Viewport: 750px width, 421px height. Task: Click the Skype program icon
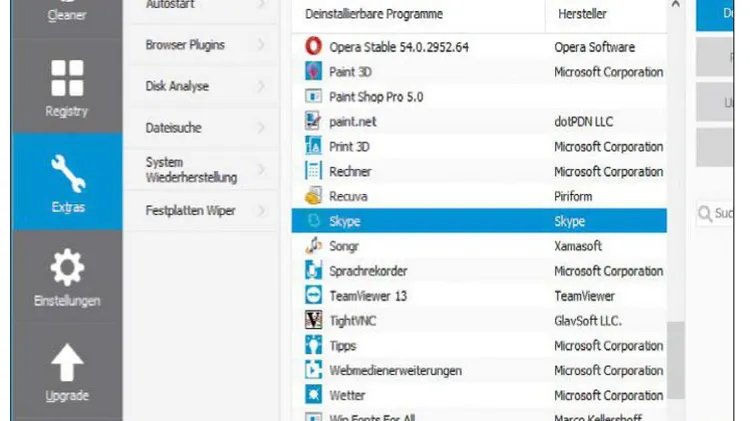click(x=313, y=221)
